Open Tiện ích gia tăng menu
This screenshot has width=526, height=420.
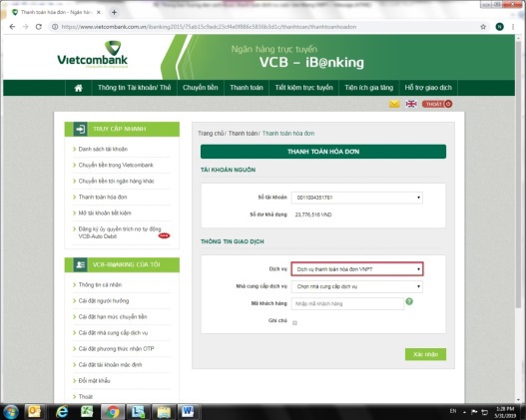click(368, 88)
